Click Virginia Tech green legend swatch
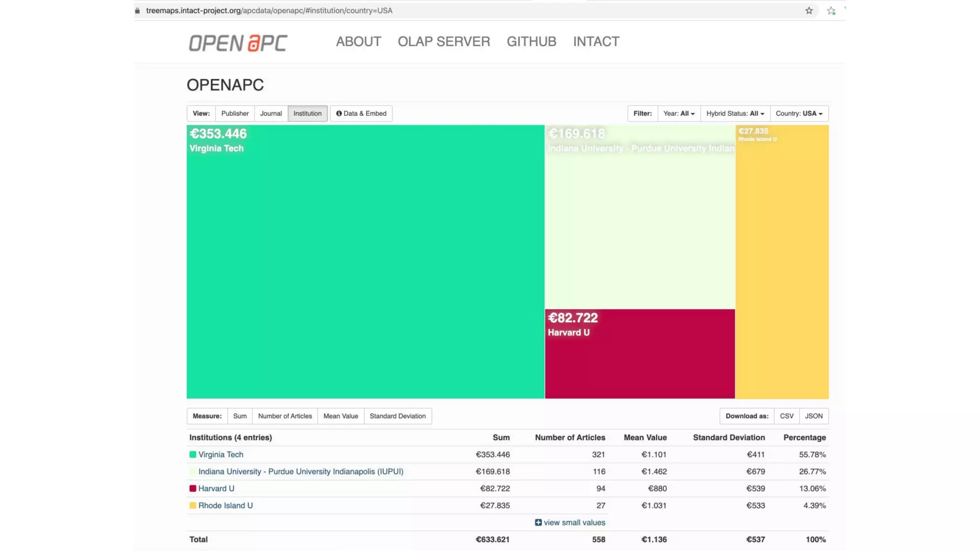 point(193,454)
